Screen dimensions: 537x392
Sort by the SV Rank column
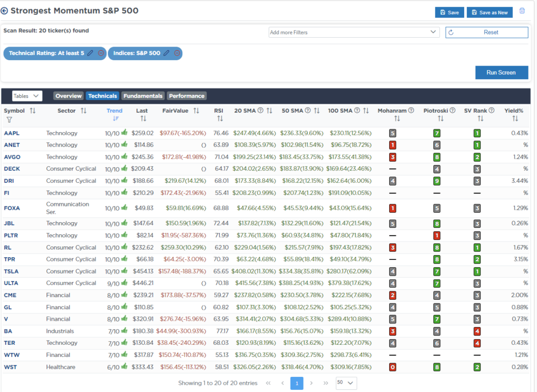coord(480,118)
